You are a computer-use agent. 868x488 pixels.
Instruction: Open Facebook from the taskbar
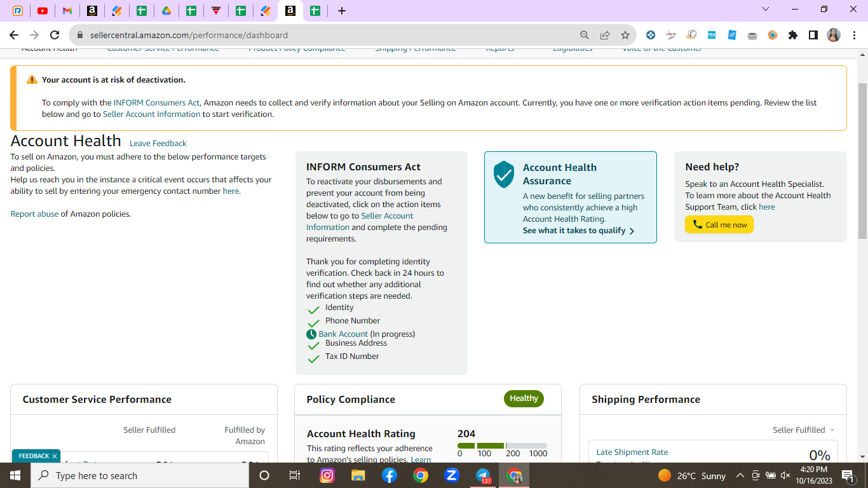point(390,475)
